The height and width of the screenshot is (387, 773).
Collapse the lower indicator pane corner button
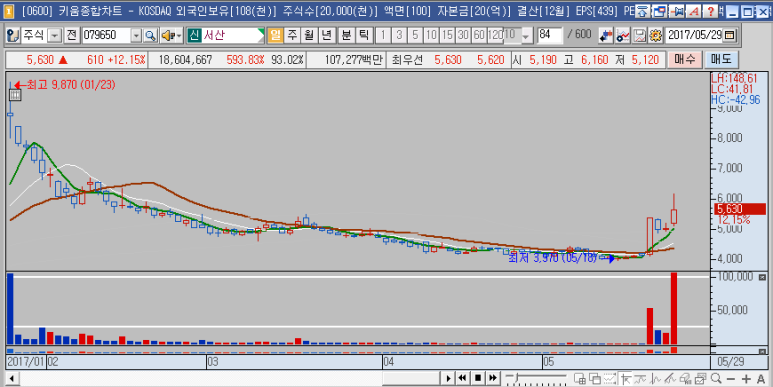[763, 351]
